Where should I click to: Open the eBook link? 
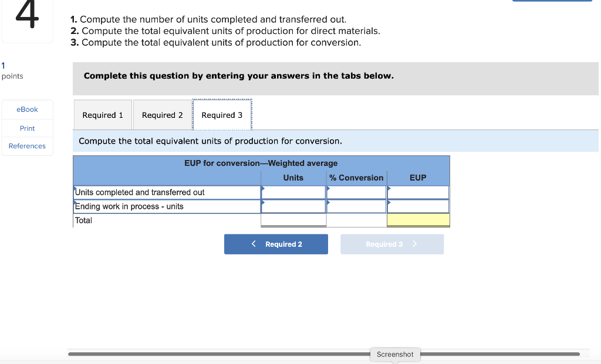26,109
